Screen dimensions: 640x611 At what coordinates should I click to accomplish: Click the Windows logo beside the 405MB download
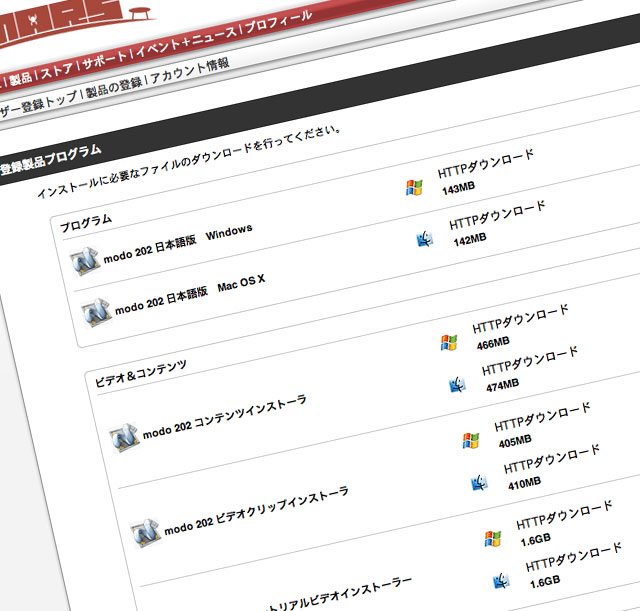click(471, 441)
